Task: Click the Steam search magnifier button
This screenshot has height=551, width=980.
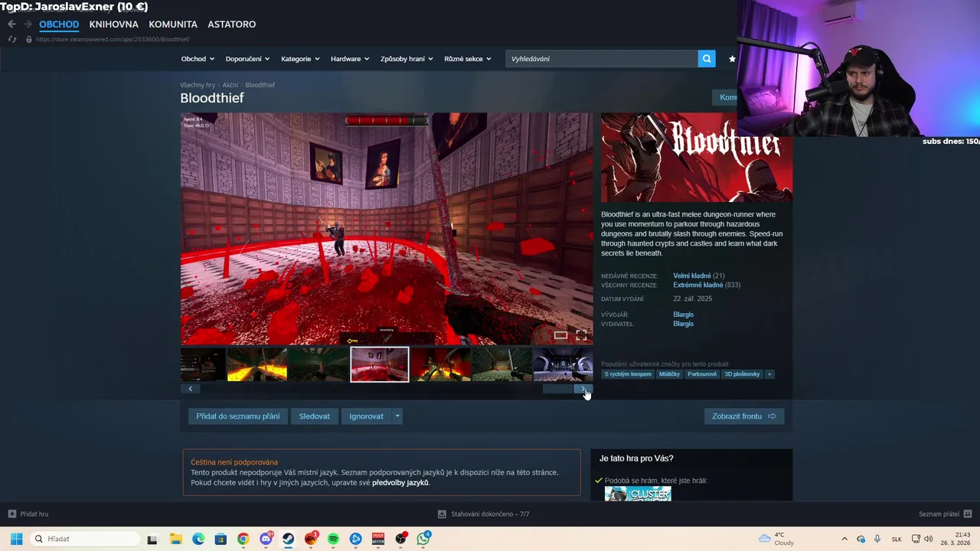Action: point(707,58)
